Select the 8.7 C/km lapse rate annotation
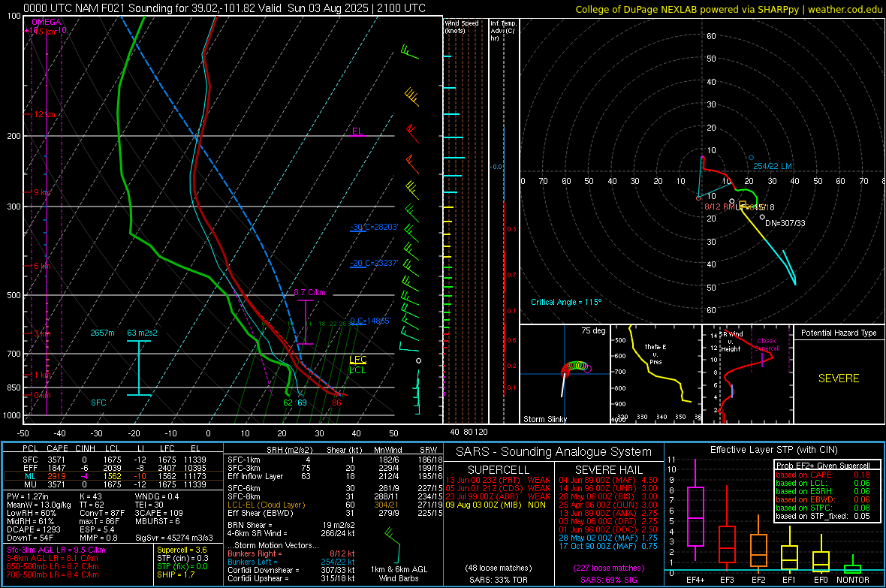This screenshot has width=886, height=588. click(309, 292)
